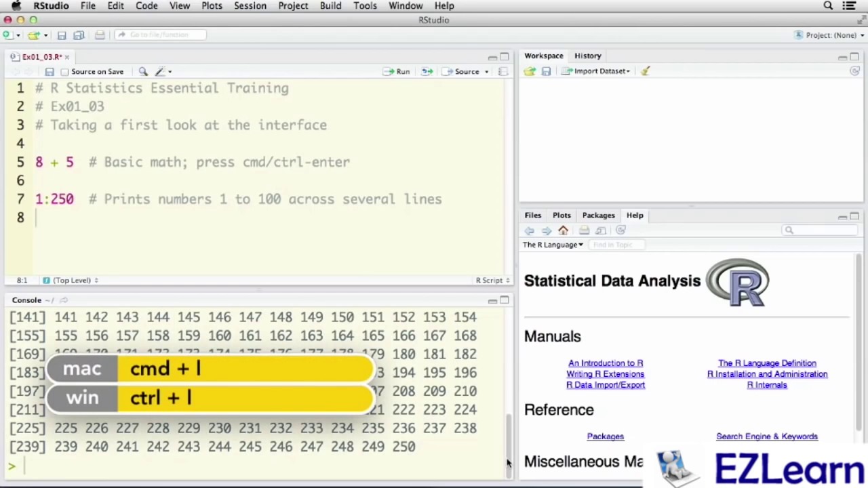Click the line 5 code 8 + 5

(x=54, y=162)
